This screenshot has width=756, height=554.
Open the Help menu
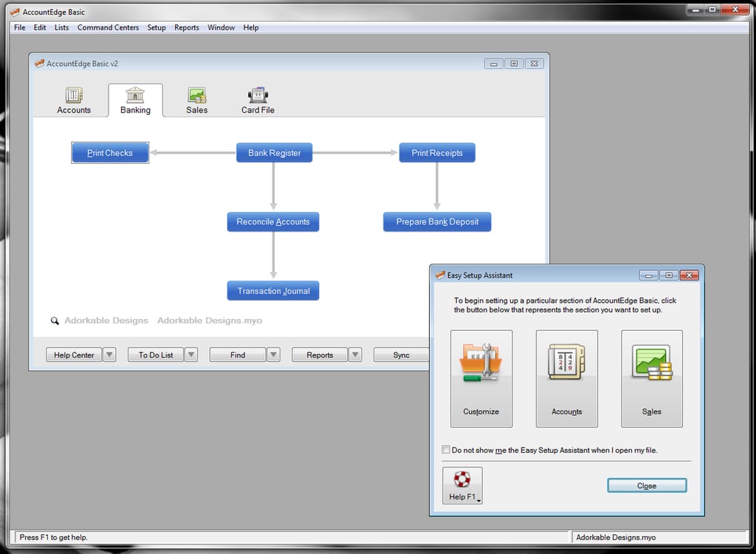tap(251, 27)
